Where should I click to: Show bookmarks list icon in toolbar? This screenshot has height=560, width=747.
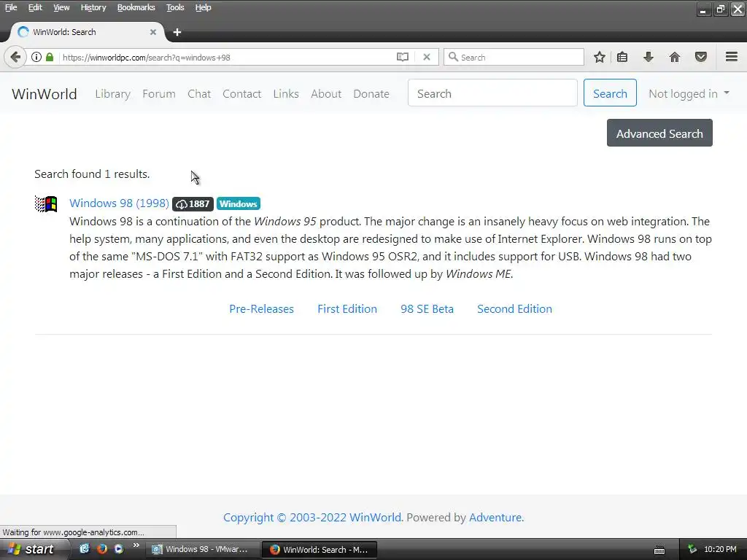coord(622,57)
